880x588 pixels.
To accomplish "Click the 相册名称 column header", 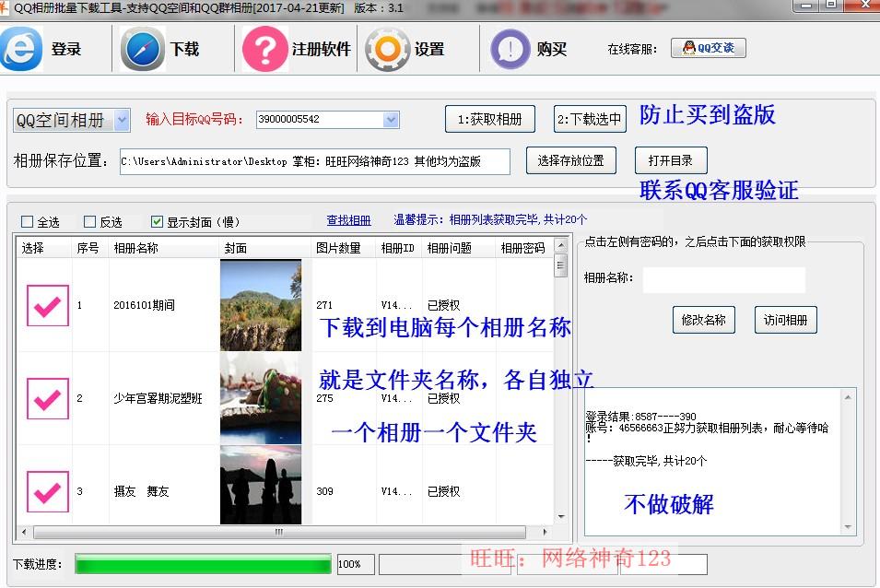I will 163,248.
